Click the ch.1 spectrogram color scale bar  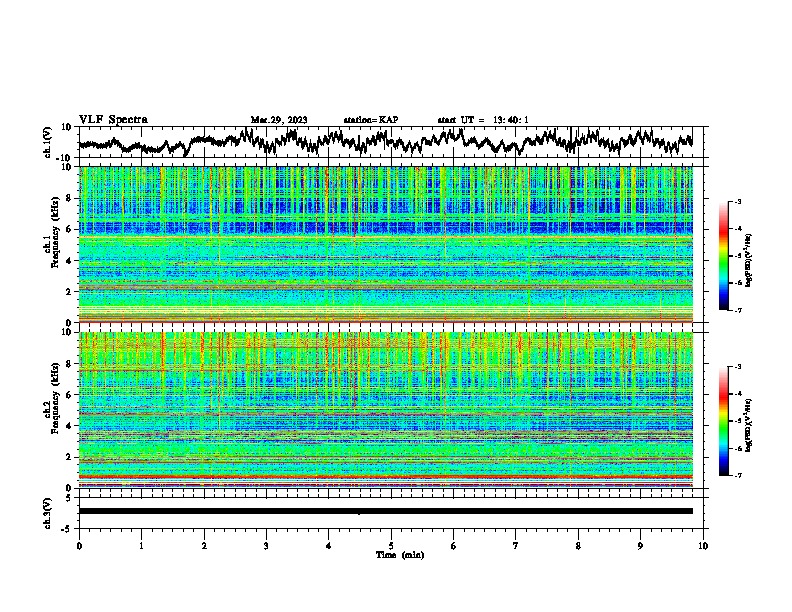point(724,256)
